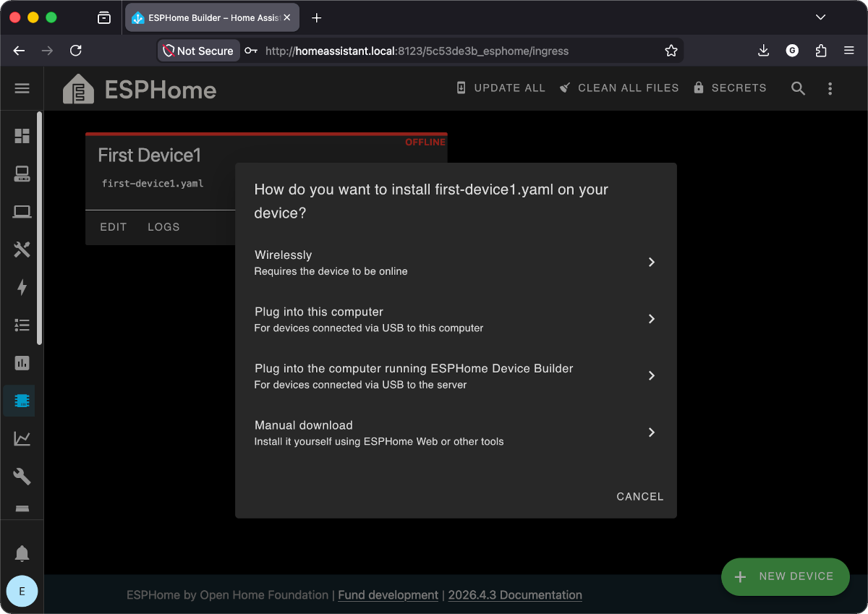Viewport: 868px width, 614px height.
Task: Cancel the install dialog
Action: click(x=640, y=497)
